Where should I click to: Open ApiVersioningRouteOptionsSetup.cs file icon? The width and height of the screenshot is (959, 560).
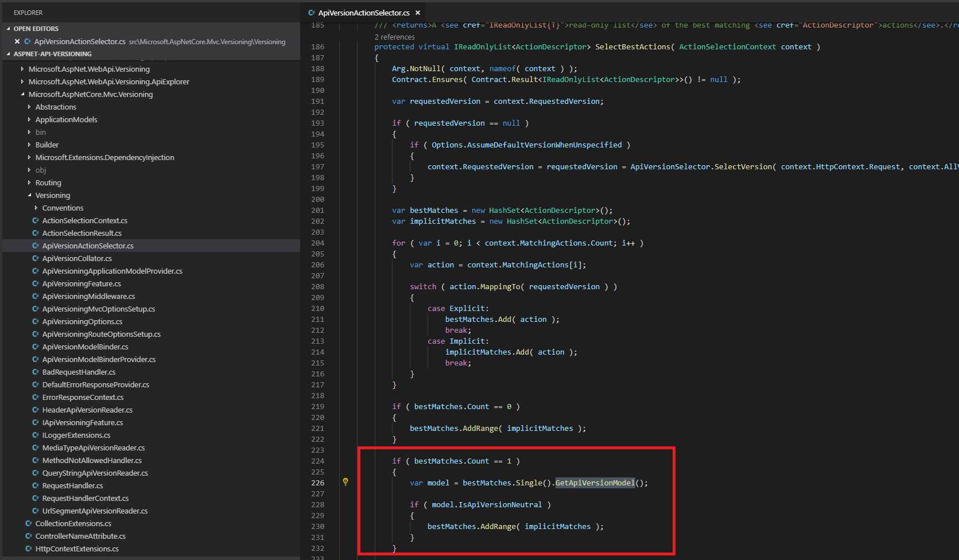click(36, 334)
